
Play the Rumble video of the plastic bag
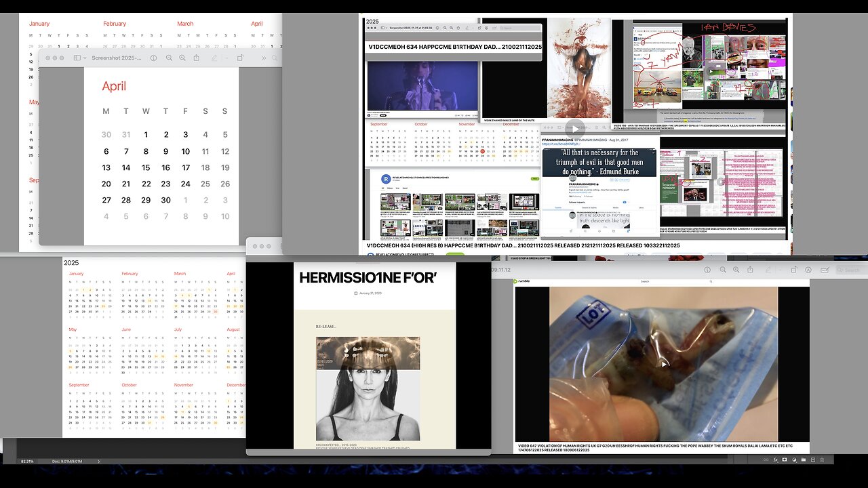click(663, 365)
